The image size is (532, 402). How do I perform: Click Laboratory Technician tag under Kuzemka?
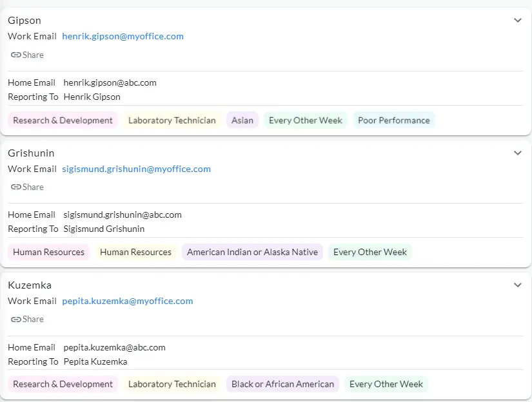[x=172, y=384]
